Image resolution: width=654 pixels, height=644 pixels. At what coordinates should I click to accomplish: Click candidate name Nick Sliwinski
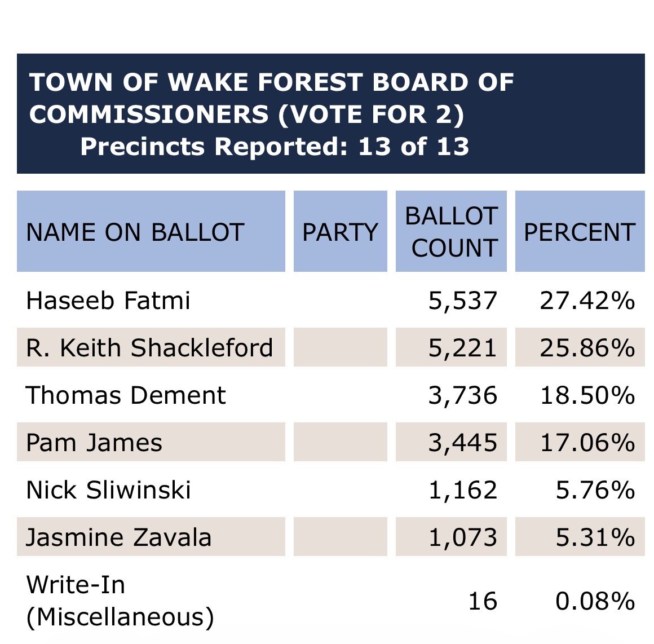click(109, 490)
